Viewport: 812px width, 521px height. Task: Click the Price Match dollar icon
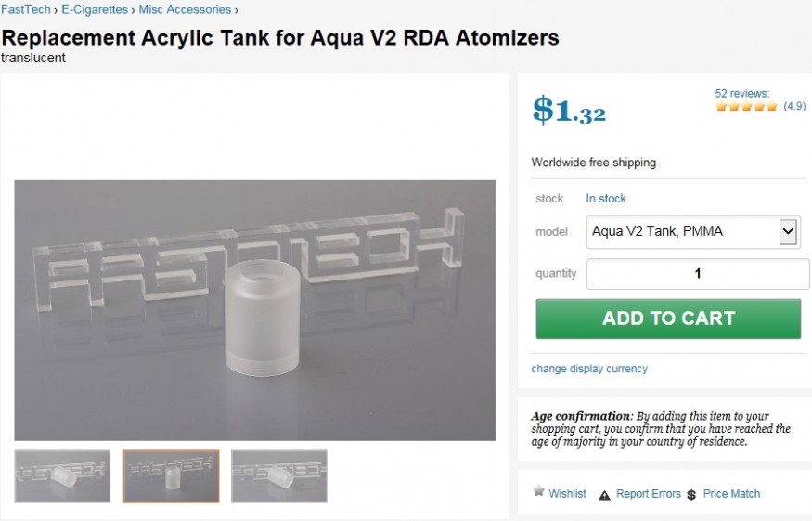[691, 495]
